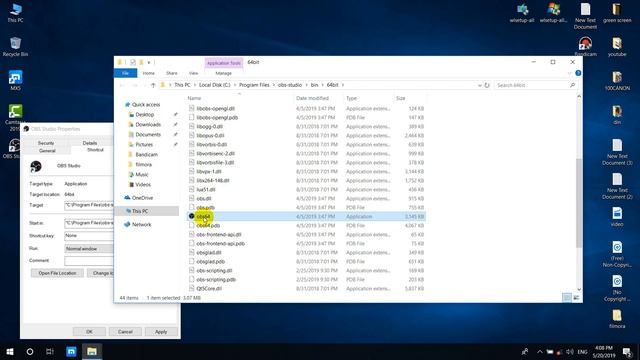Open the video desktop file
The height and width of the screenshot is (360, 640).
[x=617, y=216]
